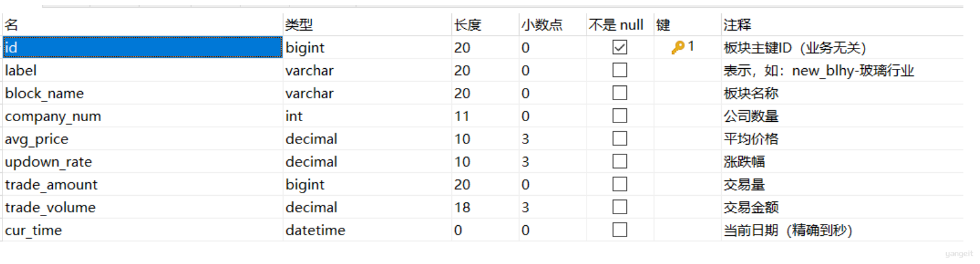Click the primary key icon in id row
This screenshot has height=264, width=980.
(678, 47)
